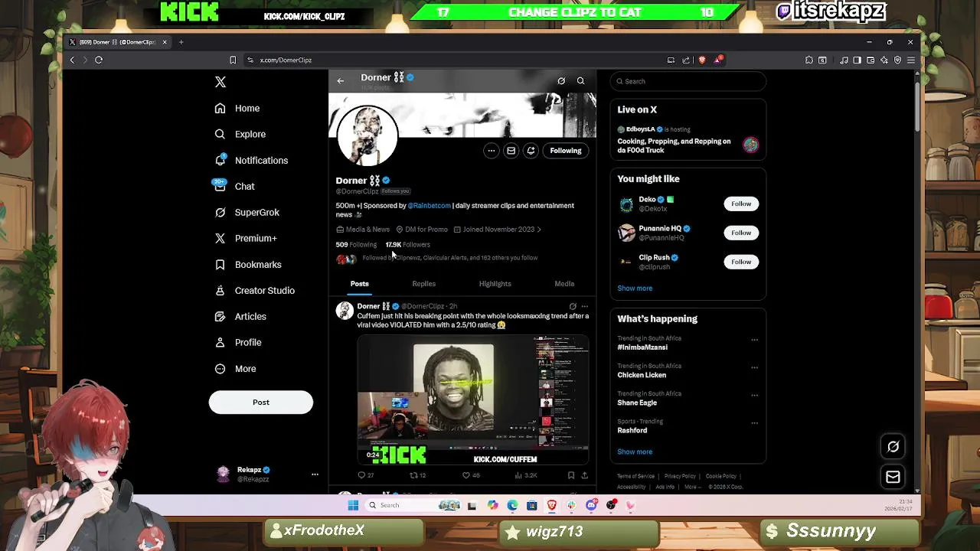The height and width of the screenshot is (551, 980).
Task: Click the back arrow beside Dorner
Action: point(341,81)
